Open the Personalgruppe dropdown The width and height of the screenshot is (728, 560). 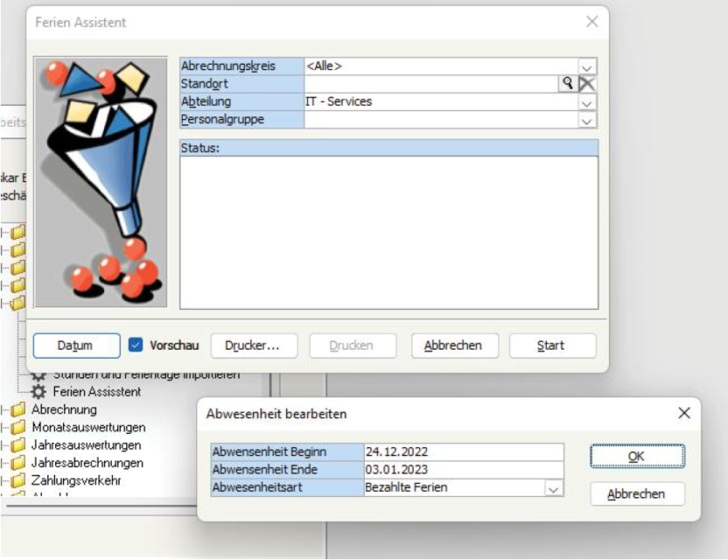point(586,119)
